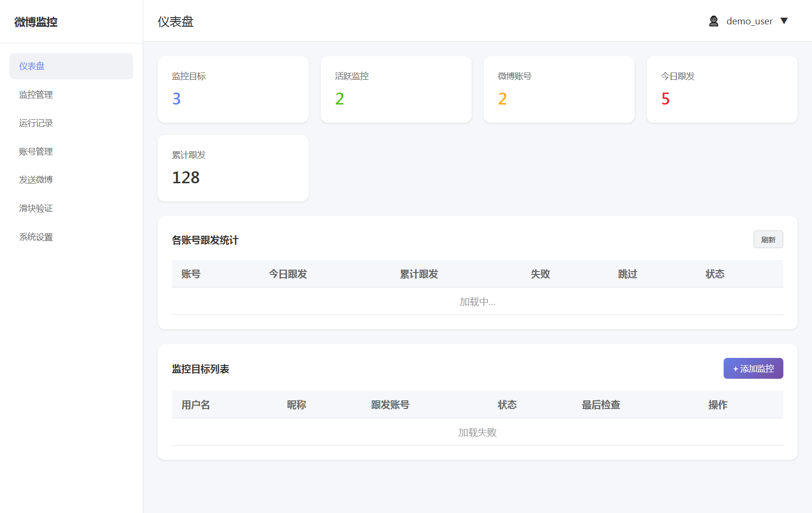Expand the demo_user dropdown arrow
This screenshot has width=812, height=513.
pos(784,21)
